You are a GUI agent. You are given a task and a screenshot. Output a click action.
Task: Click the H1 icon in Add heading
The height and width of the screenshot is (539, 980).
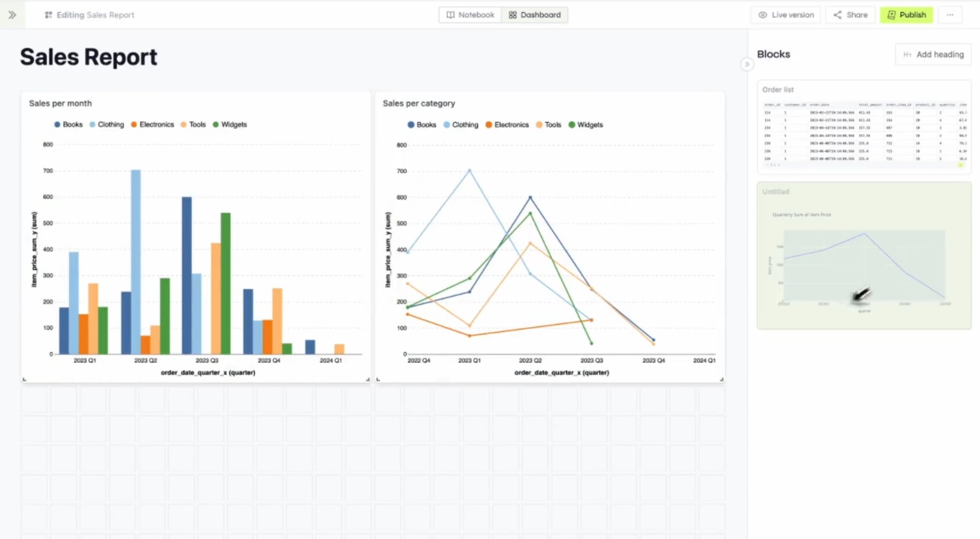tap(907, 55)
